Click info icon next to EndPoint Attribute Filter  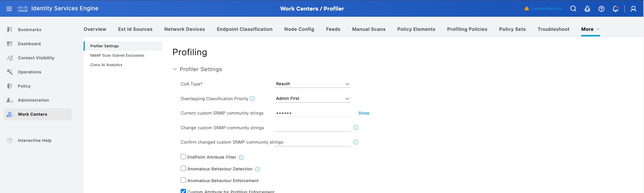click(x=241, y=157)
